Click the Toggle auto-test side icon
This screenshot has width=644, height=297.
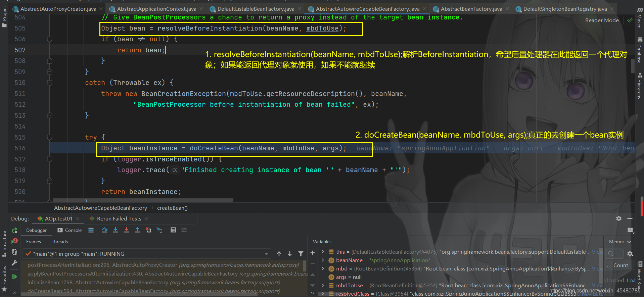(14, 252)
